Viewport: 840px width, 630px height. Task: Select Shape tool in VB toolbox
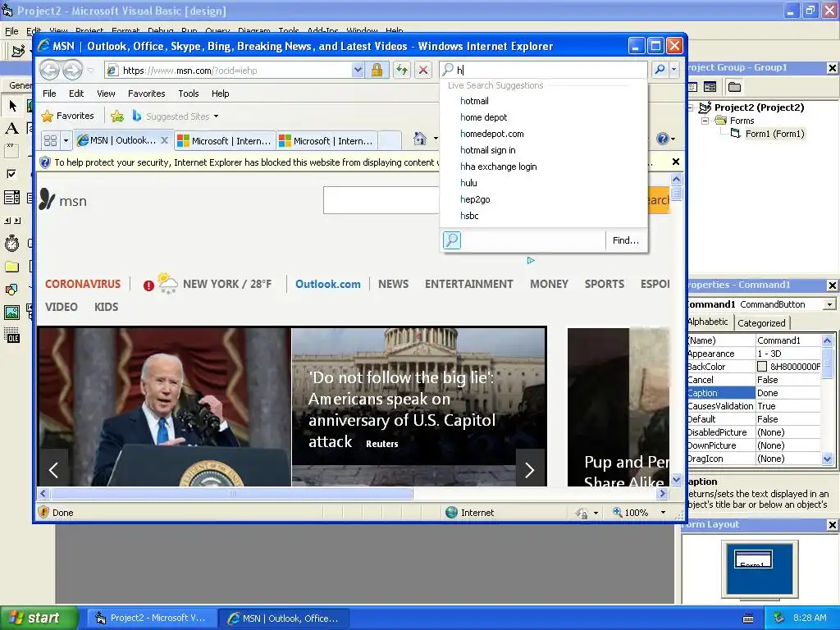click(11, 290)
